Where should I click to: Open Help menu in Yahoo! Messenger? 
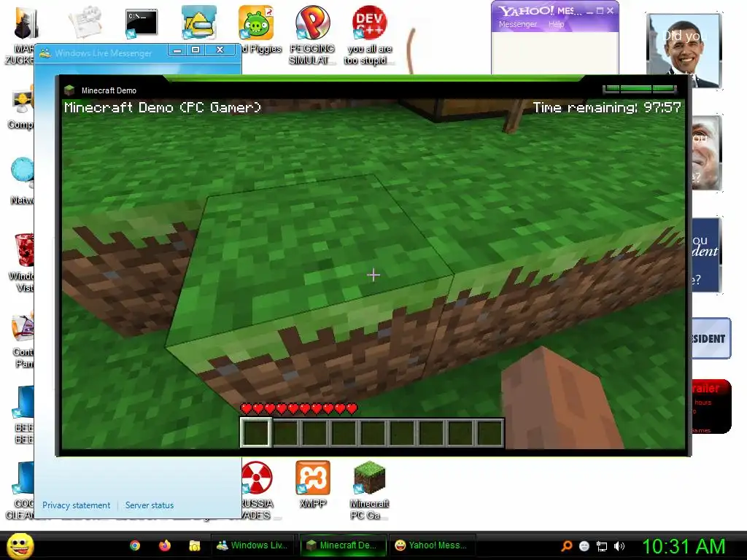point(556,24)
